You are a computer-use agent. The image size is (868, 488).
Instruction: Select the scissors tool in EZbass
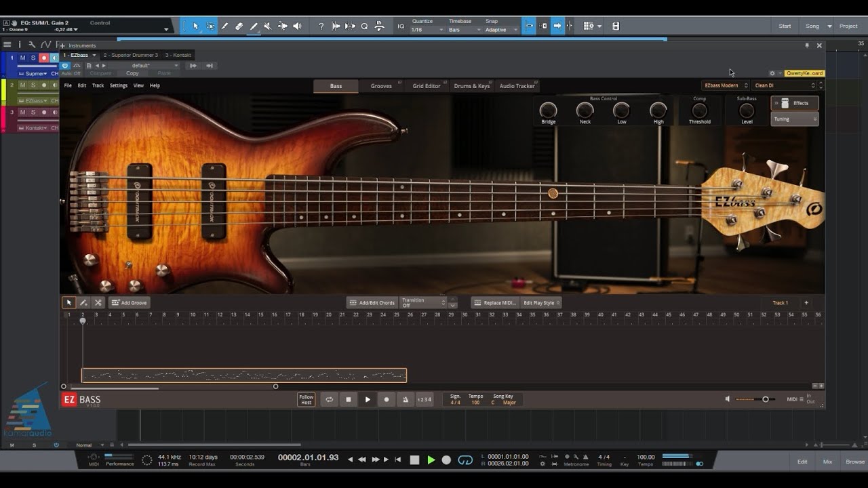tap(98, 303)
